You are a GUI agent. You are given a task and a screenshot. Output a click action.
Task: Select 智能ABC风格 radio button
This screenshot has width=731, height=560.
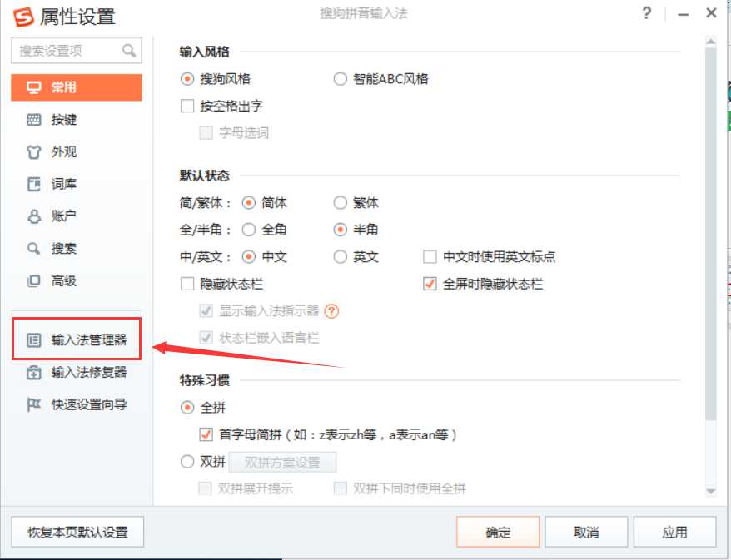click(341, 79)
